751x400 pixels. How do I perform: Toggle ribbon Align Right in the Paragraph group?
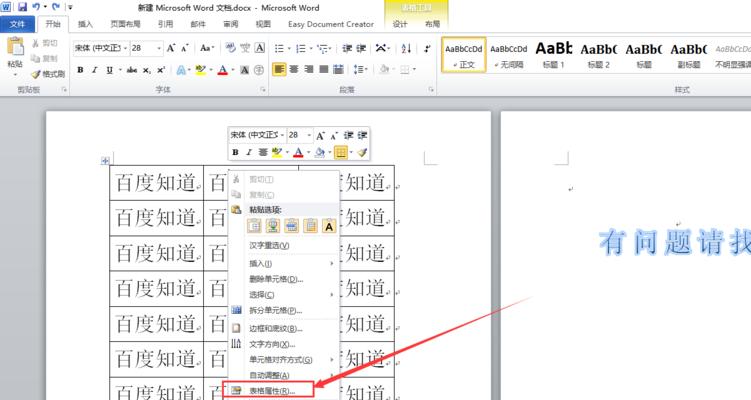[x=309, y=69]
